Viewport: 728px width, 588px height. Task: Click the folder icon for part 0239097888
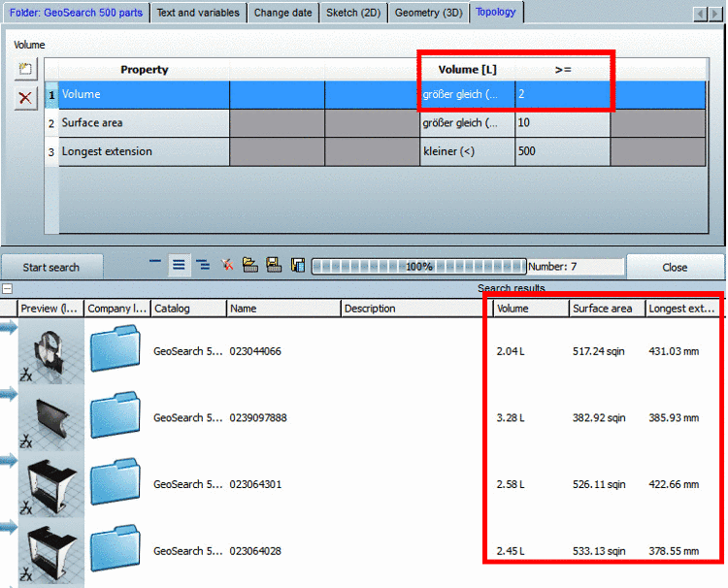coord(116,415)
